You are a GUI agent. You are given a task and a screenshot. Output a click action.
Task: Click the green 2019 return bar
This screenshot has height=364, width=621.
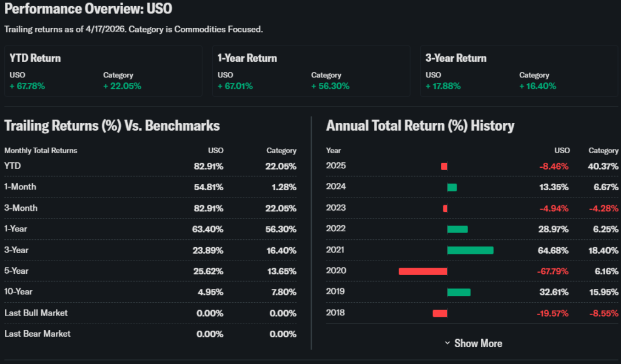pyautogui.click(x=458, y=293)
